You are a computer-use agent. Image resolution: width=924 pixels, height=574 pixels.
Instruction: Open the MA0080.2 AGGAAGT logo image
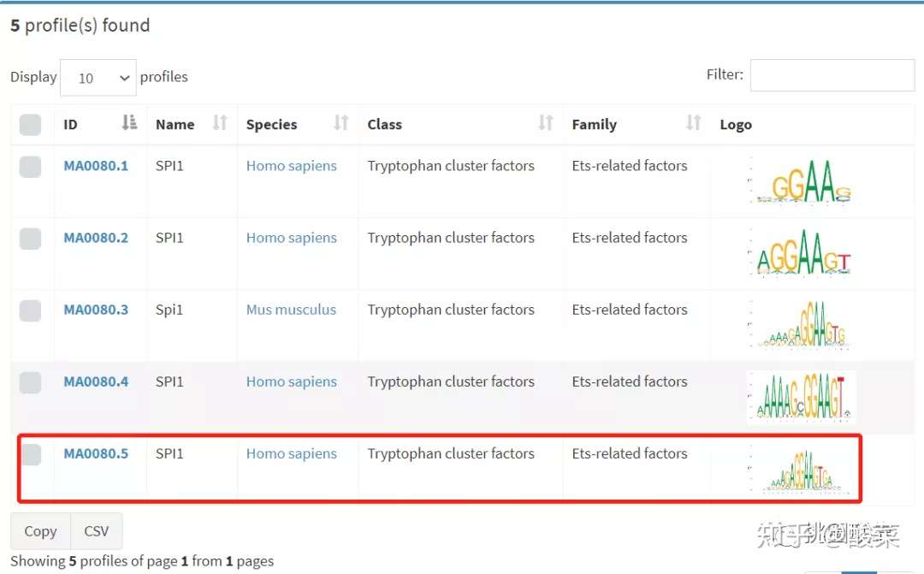coord(800,253)
